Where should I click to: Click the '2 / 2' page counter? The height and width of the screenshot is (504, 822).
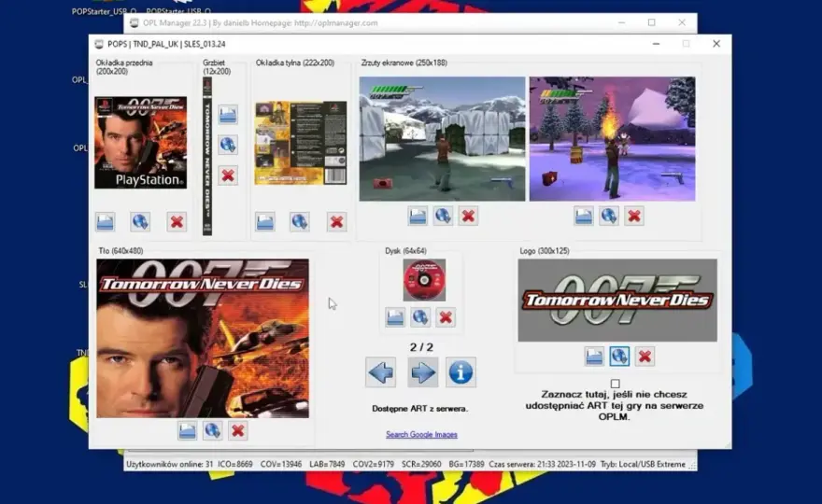coord(421,347)
